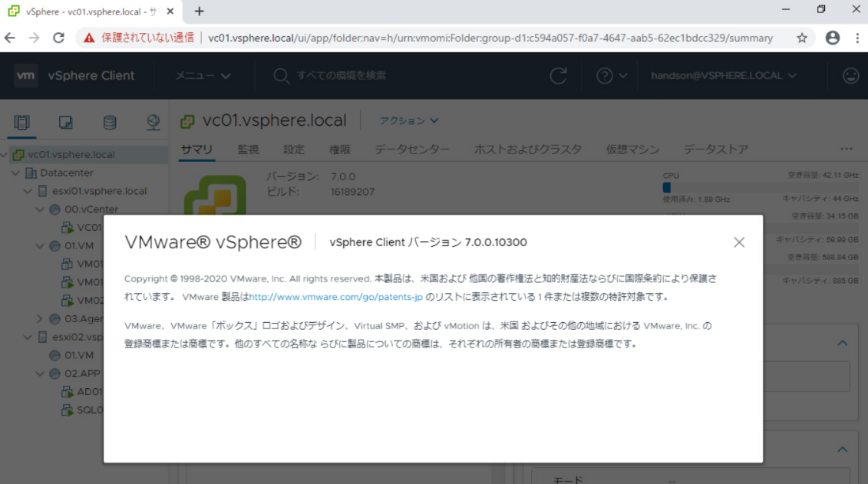
Task: Select Datacenter in the inventory tree
Action: click(67, 173)
